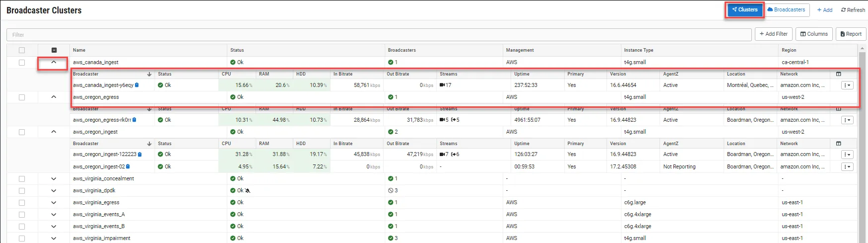Viewport: 868px width, 243px height.
Task: Open kebab menu for aws_canada_ingest-y6eqy broadcaster
Action: pyautogui.click(x=847, y=85)
